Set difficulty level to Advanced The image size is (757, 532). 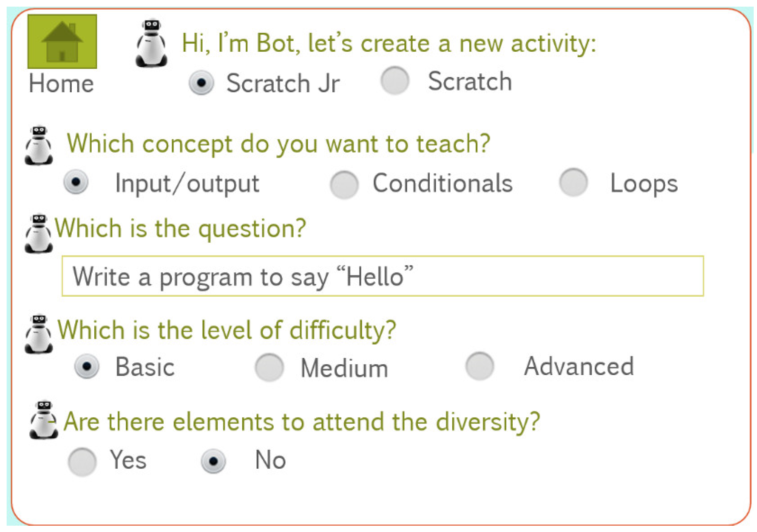[x=480, y=366]
